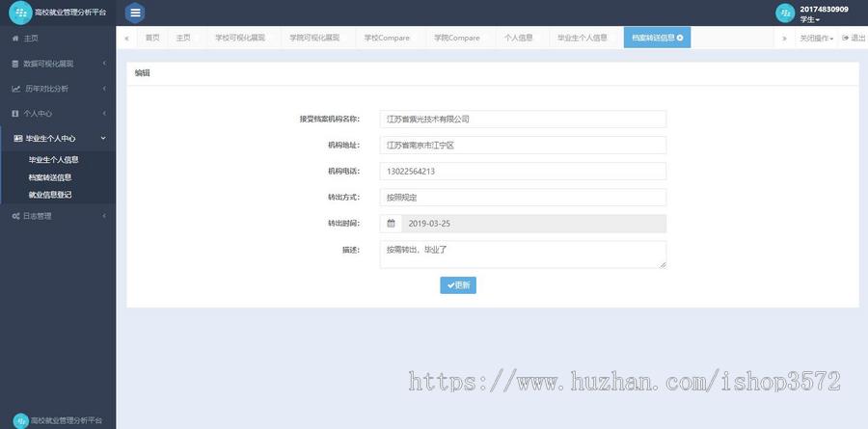Click the ID card icon beside 毕业生个人中心
This screenshot has width=868, height=429.
(17, 139)
